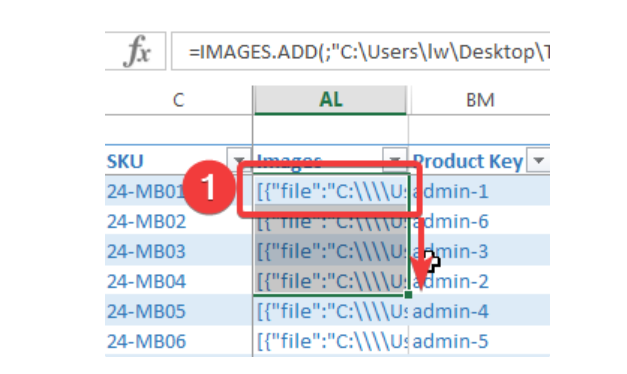Click the formula bar with the IMAGES.ADD formula
627x374 pixels.
(361, 51)
